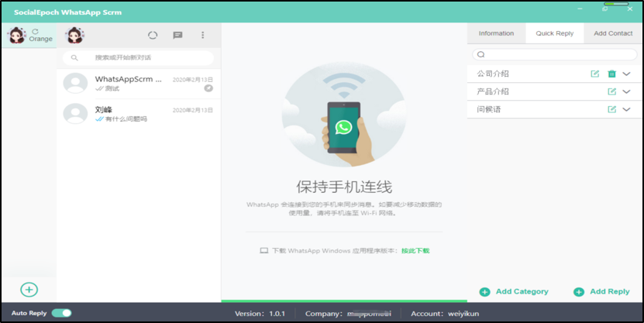This screenshot has width=644, height=323.
Task: Click the Account: weiyikun status text
Action: (445, 314)
